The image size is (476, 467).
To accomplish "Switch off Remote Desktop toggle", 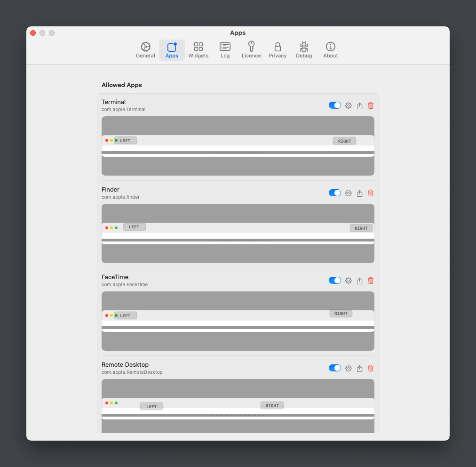I will 334,368.
